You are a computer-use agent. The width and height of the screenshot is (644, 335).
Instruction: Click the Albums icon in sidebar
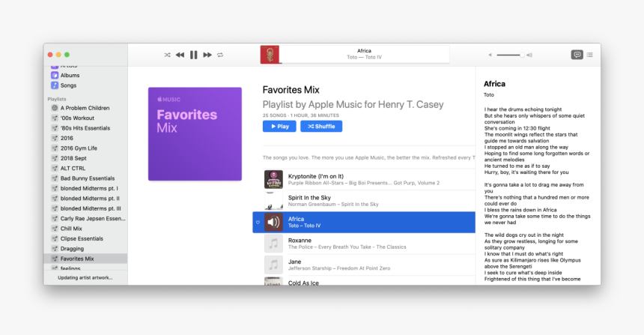[x=55, y=75]
